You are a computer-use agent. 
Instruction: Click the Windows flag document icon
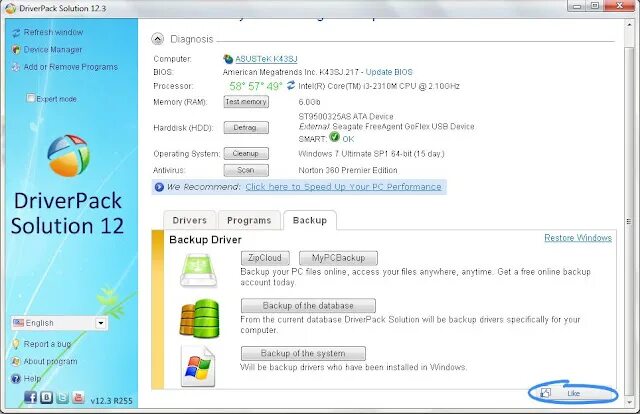(198, 366)
